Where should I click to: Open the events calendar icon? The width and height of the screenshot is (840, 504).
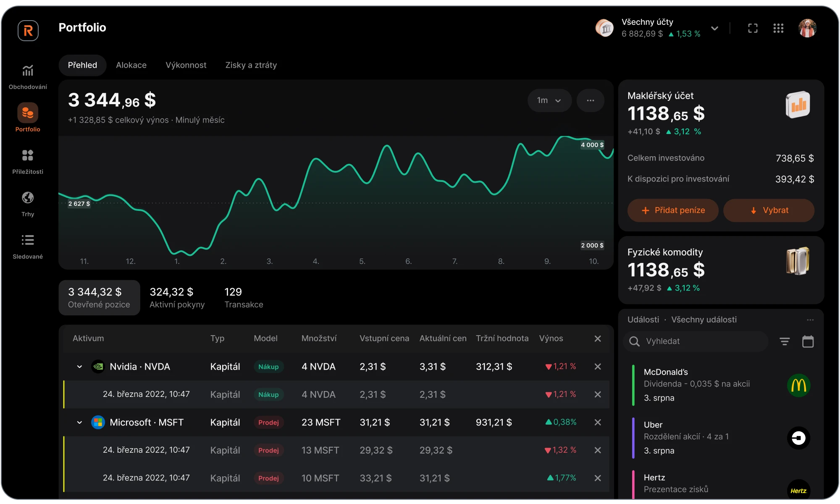point(808,341)
